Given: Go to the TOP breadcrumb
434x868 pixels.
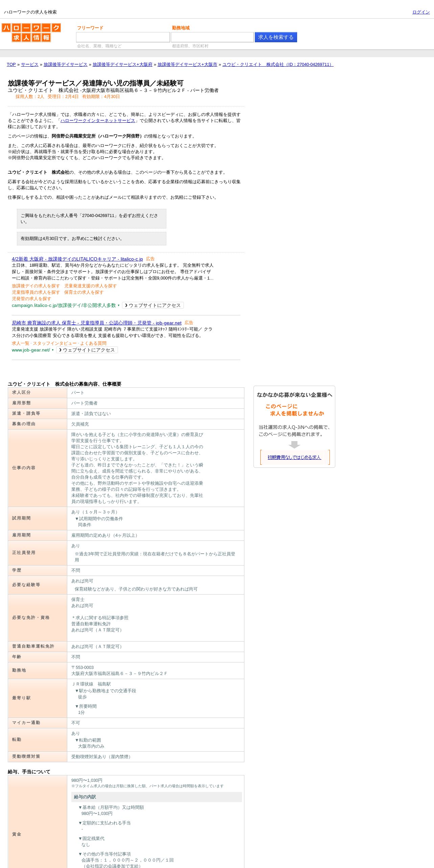Looking at the screenshot, I should (x=11, y=65).
